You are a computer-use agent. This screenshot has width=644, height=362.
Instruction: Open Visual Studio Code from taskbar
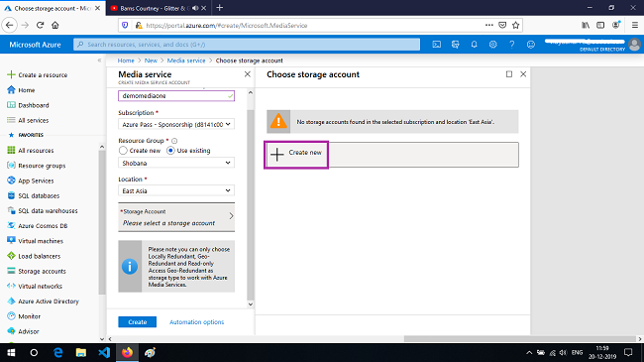point(104,352)
